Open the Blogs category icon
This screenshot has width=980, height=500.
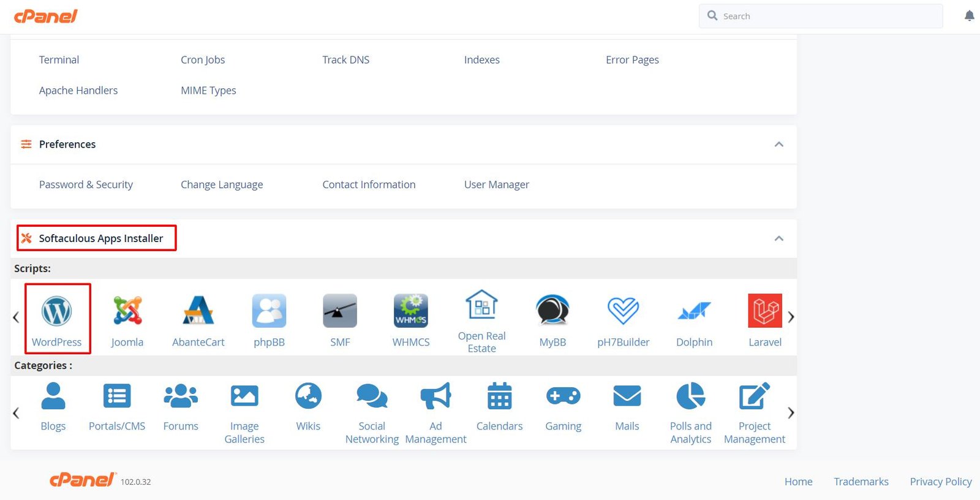[53, 396]
